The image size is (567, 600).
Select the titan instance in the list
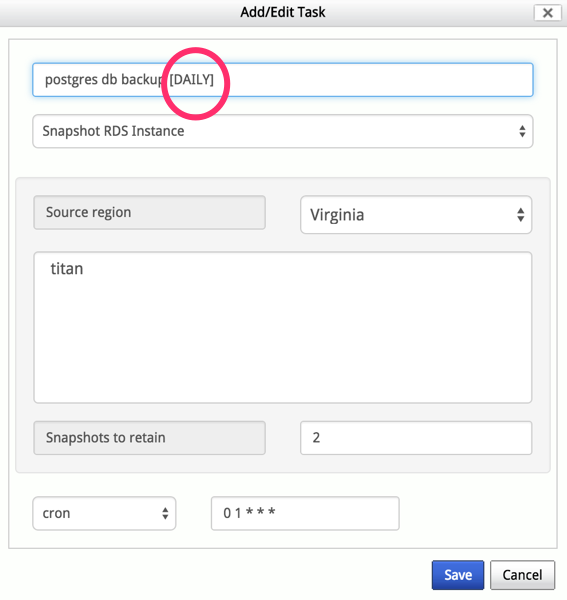(x=67, y=269)
